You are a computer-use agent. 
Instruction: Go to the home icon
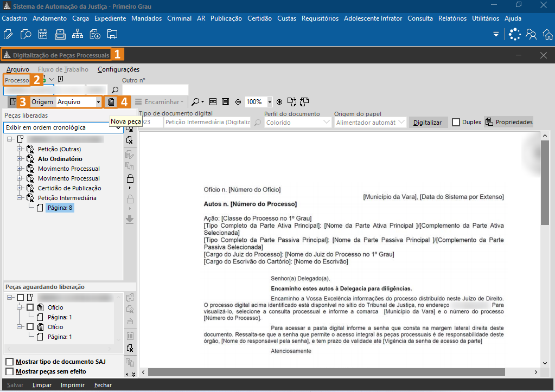pos(548,34)
